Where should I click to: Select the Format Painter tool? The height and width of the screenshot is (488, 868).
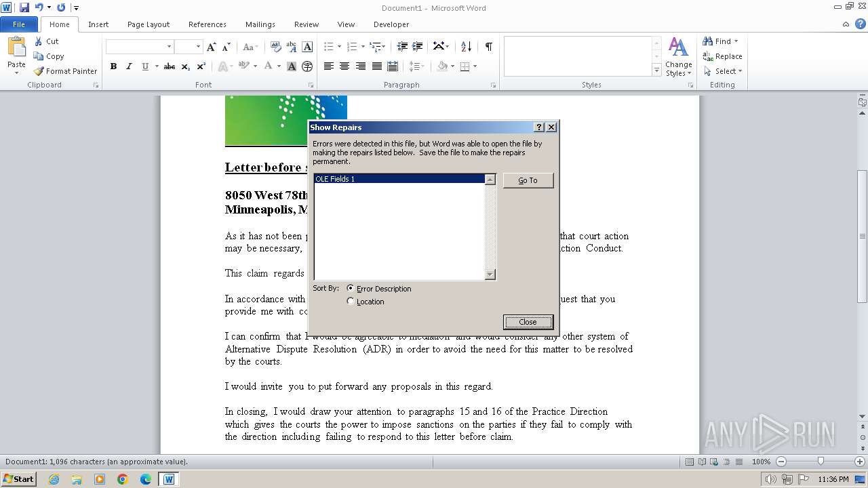[x=66, y=71]
